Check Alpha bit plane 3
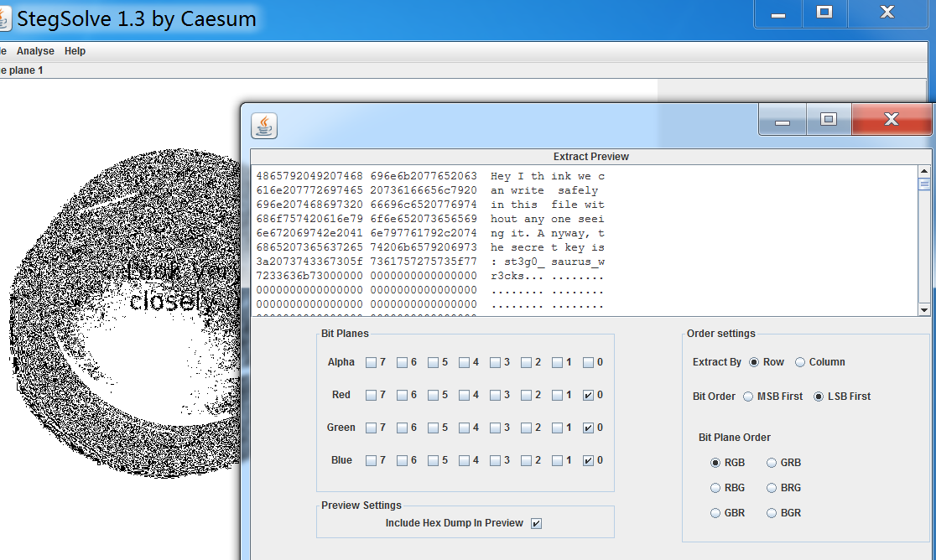 496,363
